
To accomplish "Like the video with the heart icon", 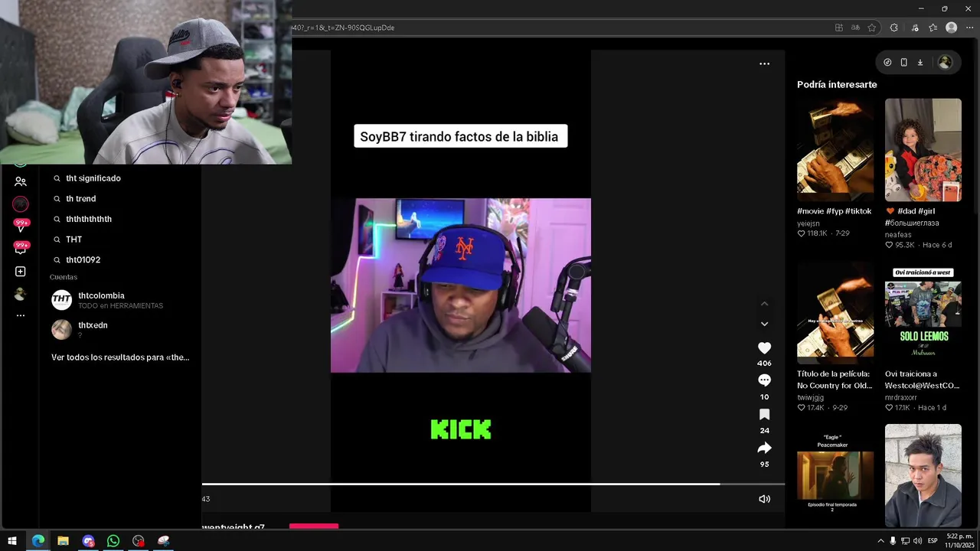I will (764, 347).
